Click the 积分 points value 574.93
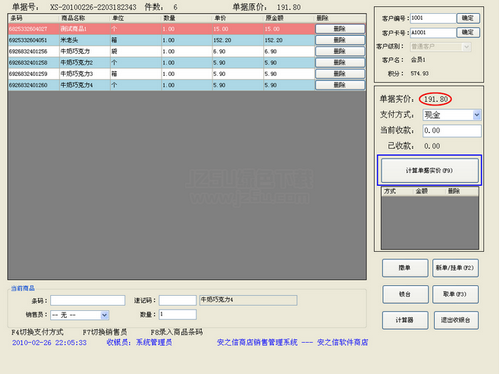Screen dimensions: 500x374 (x=420, y=73)
